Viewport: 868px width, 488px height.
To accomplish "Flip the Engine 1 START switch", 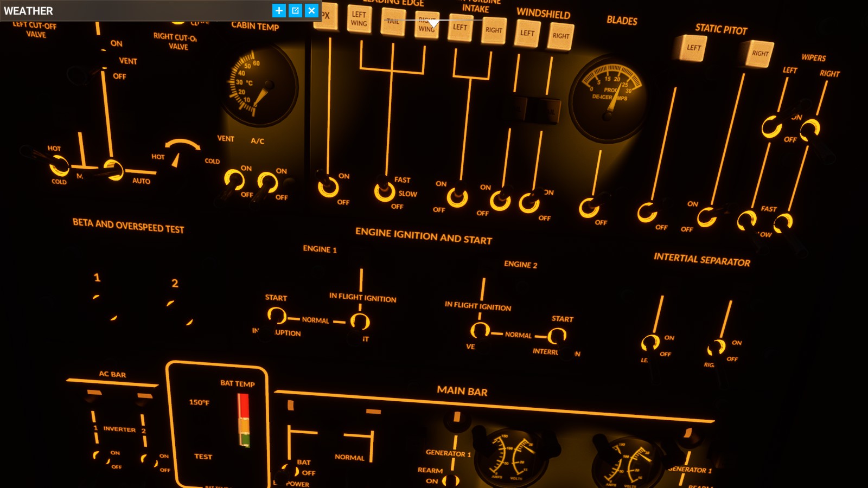I will [x=276, y=316].
